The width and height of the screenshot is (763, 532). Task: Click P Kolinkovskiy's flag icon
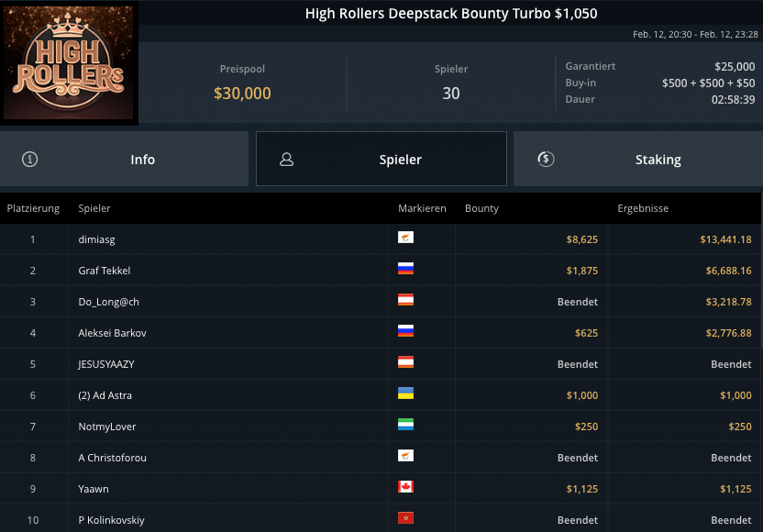click(x=405, y=519)
